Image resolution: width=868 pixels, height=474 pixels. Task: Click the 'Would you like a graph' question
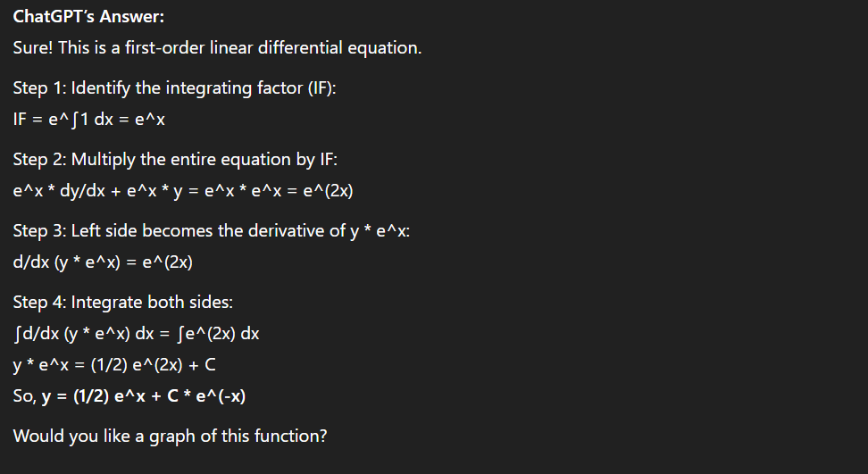tap(170, 436)
